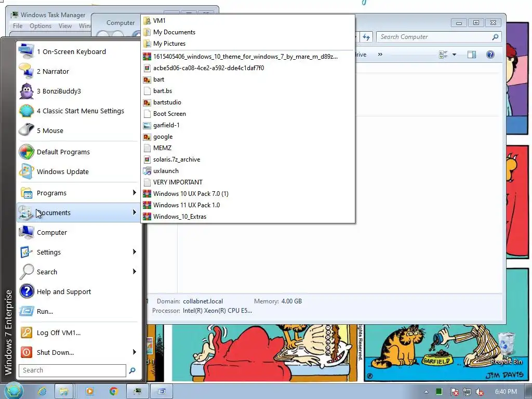Open Boot Screen file
This screenshot has width=532, height=399.
(x=248, y=114)
